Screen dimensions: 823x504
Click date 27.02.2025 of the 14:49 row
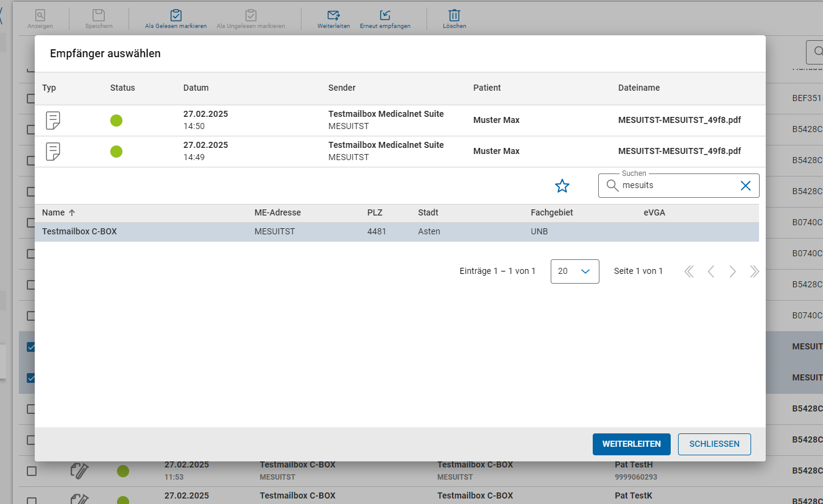click(x=206, y=145)
